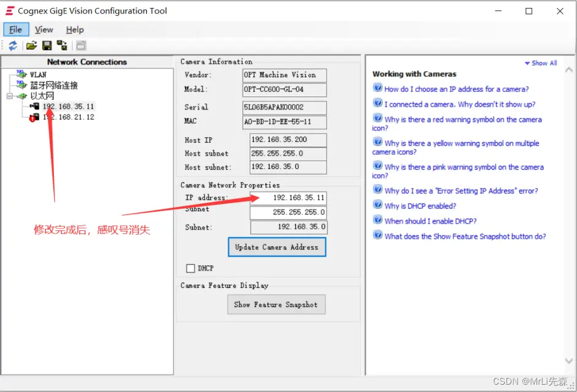Open 'When should I enable DHCP?' link
The height and width of the screenshot is (392, 577).
click(x=431, y=221)
